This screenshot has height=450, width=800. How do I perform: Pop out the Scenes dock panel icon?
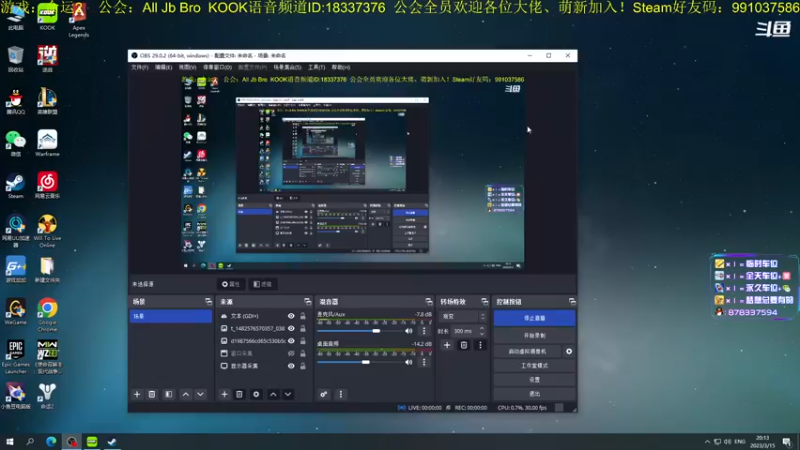tap(208, 302)
